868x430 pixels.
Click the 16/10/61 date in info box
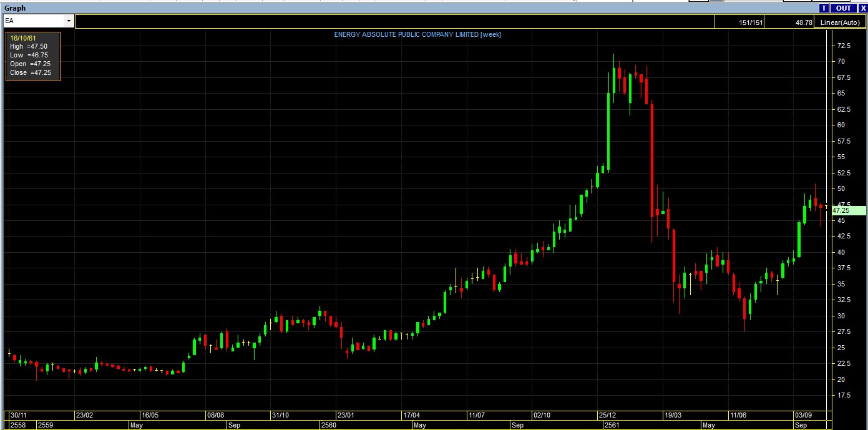(23, 38)
